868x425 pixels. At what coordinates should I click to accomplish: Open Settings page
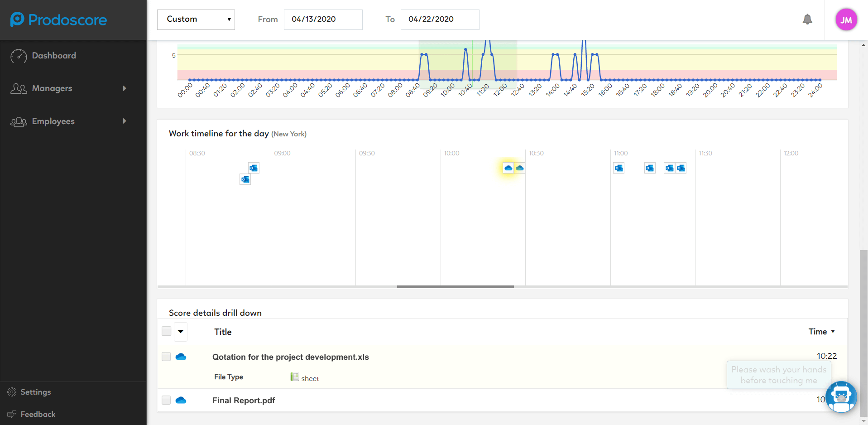[x=36, y=392]
